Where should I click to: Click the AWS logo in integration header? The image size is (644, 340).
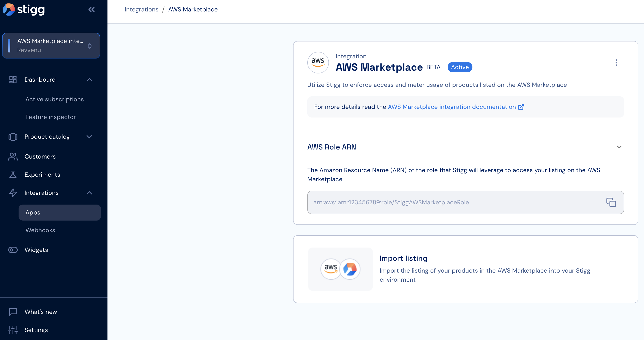click(318, 63)
